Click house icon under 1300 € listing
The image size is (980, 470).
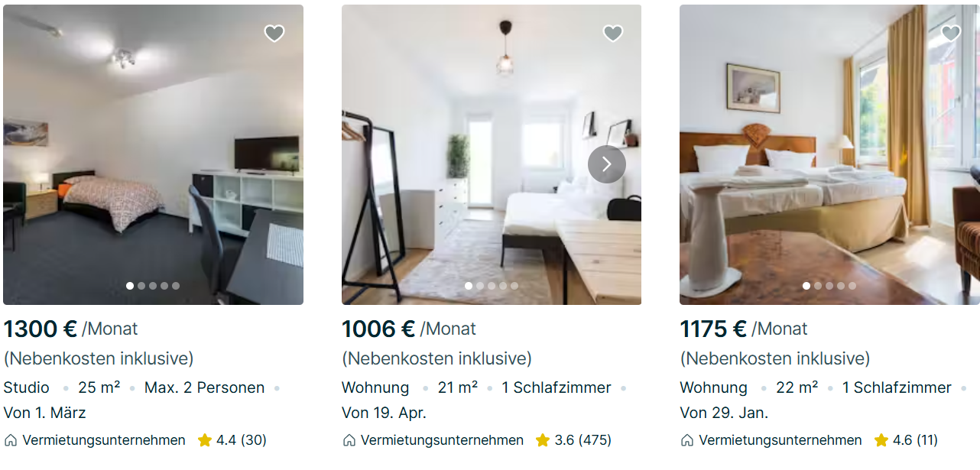coord(11,440)
